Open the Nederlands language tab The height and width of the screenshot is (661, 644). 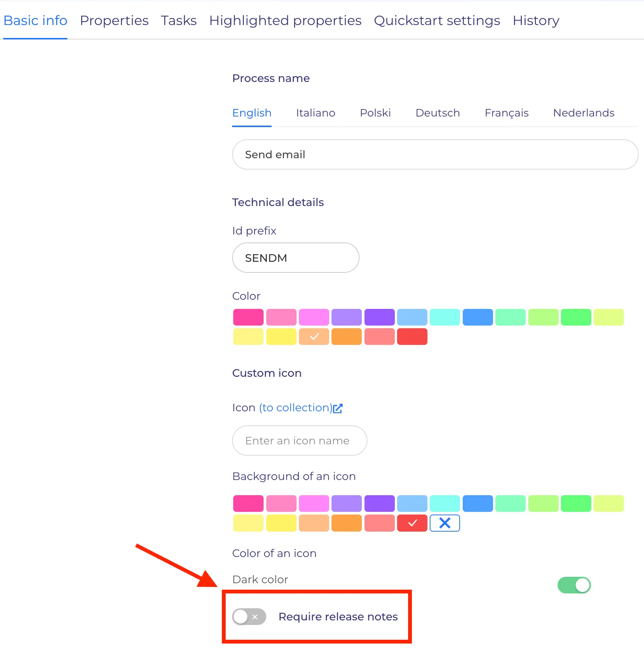pyautogui.click(x=584, y=113)
